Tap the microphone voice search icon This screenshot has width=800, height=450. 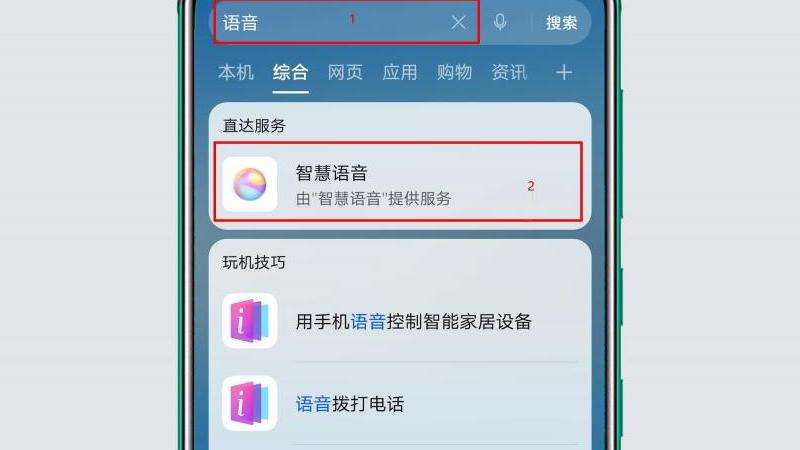tap(500, 22)
